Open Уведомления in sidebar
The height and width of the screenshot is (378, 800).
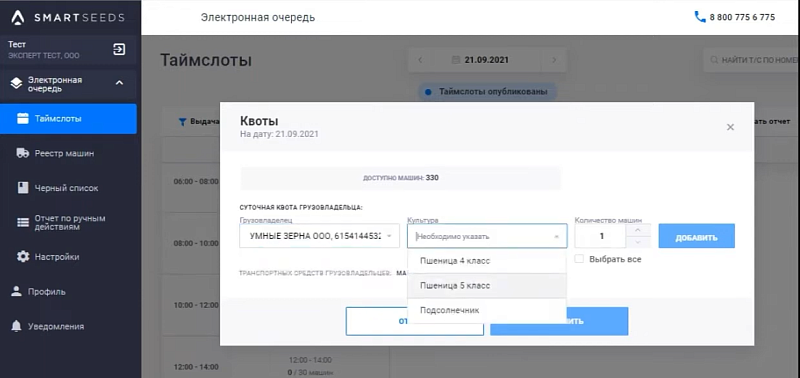coord(56,326)
